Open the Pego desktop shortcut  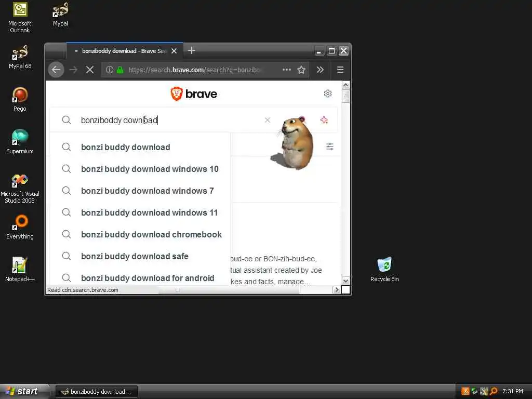click(20, 99)
